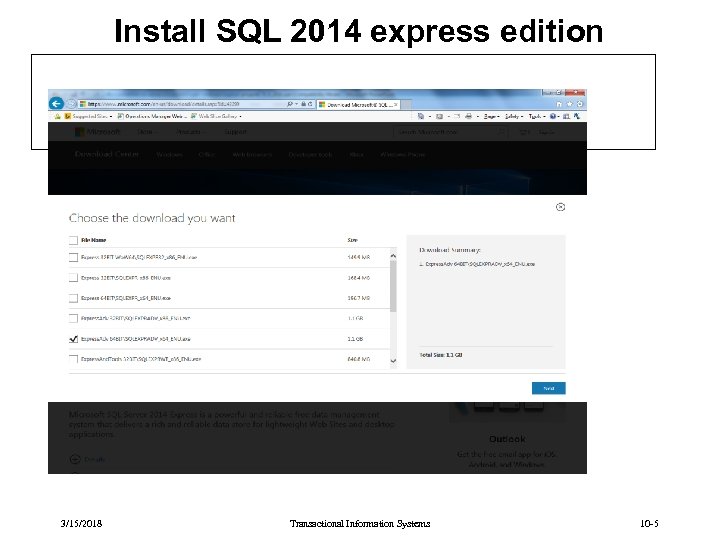720x540 pixels.
Task: Open Suggested Sites favorites link
Action: [x=89, y=117]
